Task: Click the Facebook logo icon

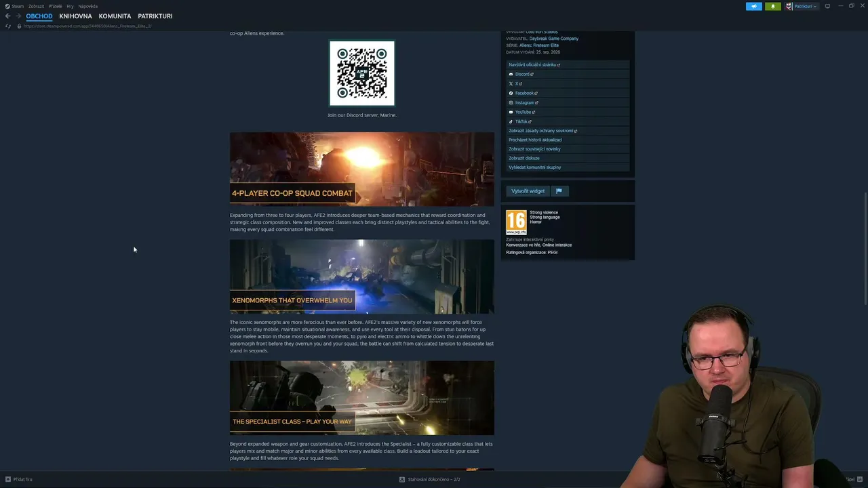Action: (511, 94)
